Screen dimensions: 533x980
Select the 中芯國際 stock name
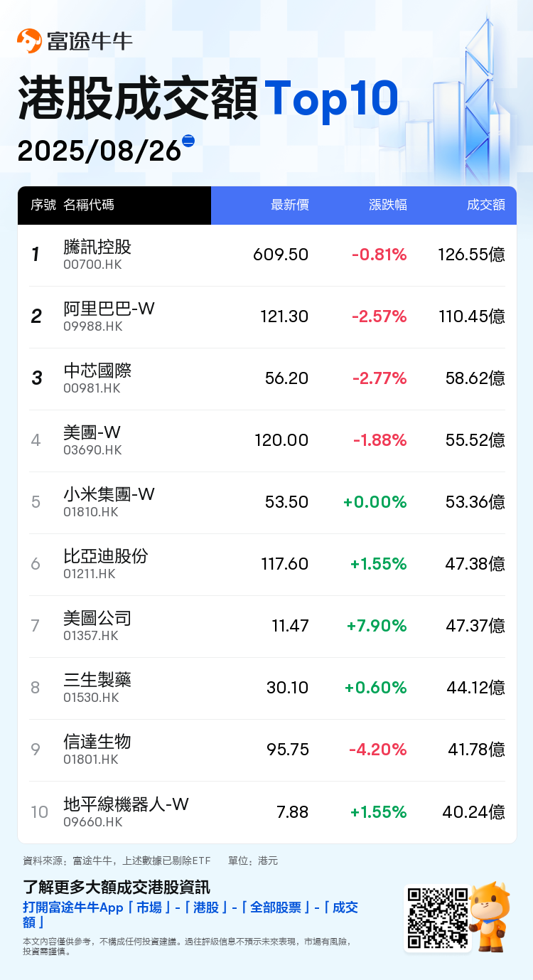click(x=97, y=371)
